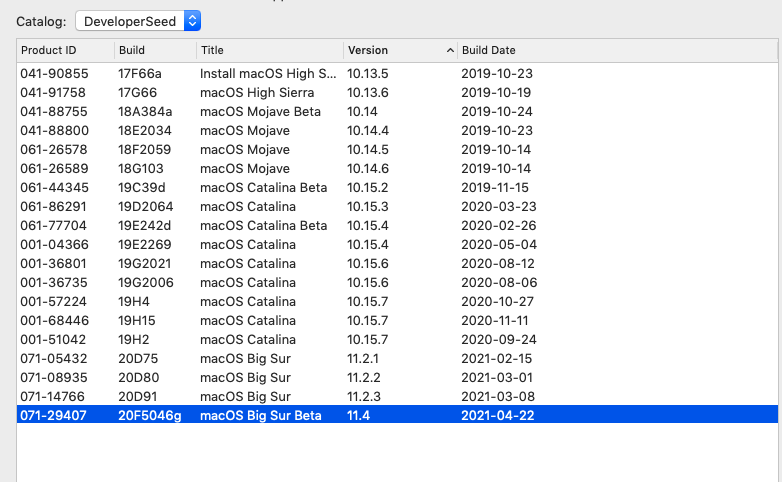Click build 19H15 cell
This screenshot has height=482, width=782.
click(137, 320)
